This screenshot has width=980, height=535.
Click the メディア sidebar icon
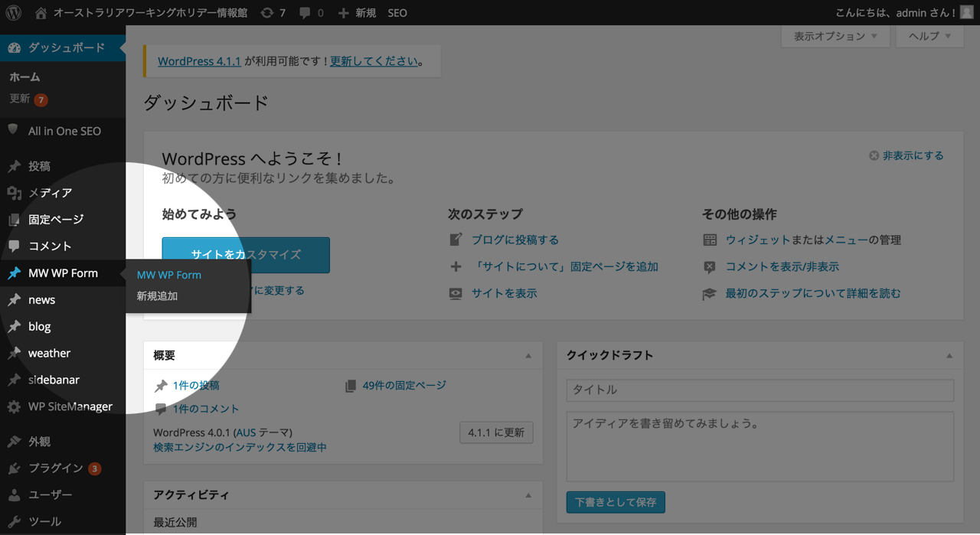click(14, 193)
